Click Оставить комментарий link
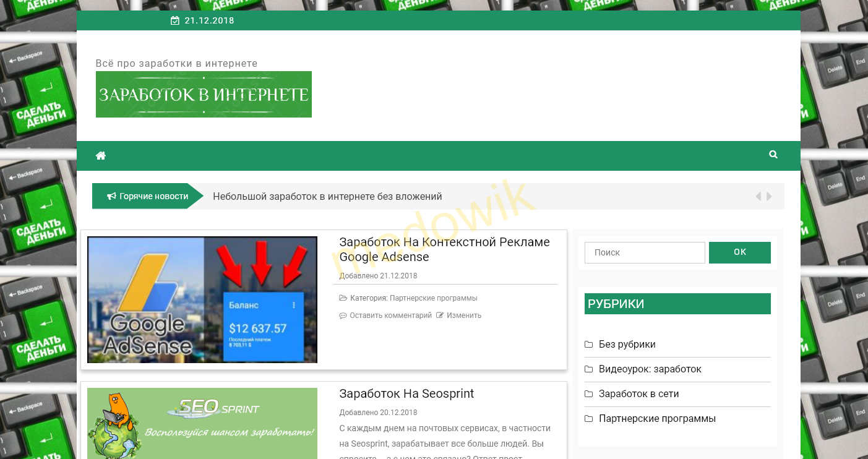Screen dimensions: 868x459 [391, 315]
